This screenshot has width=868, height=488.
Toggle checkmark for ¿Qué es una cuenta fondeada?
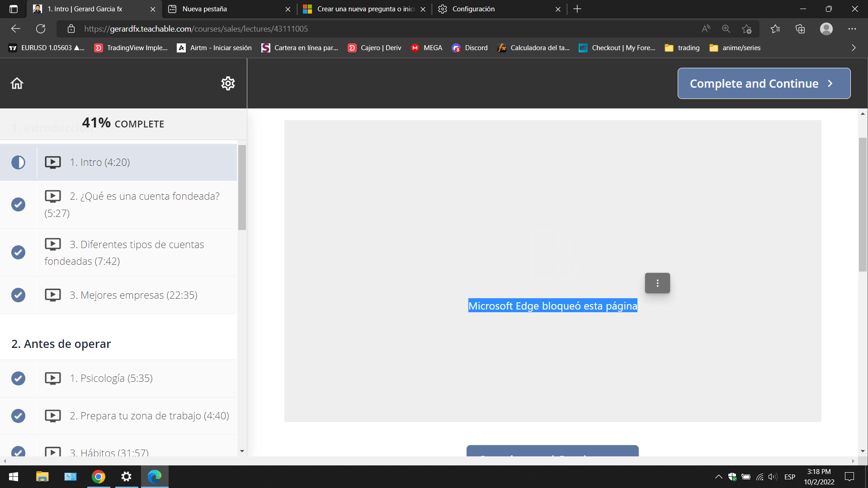tap(18, 204)
